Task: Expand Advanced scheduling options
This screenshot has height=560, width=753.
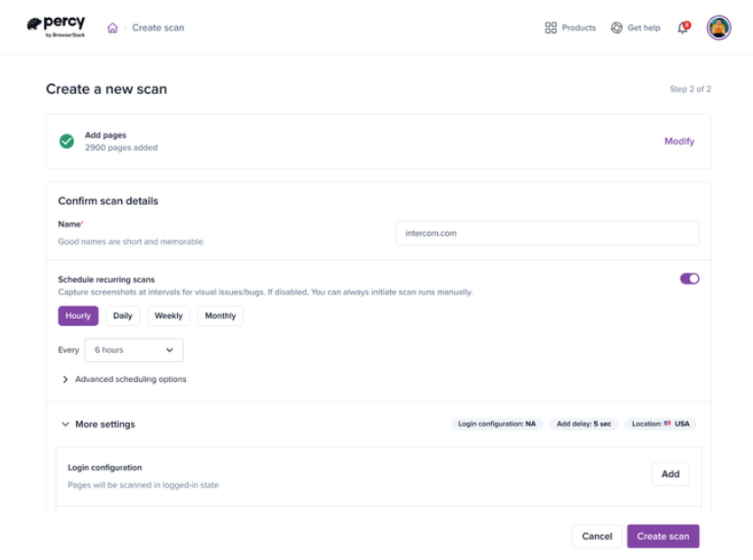Action: point(124,379)
